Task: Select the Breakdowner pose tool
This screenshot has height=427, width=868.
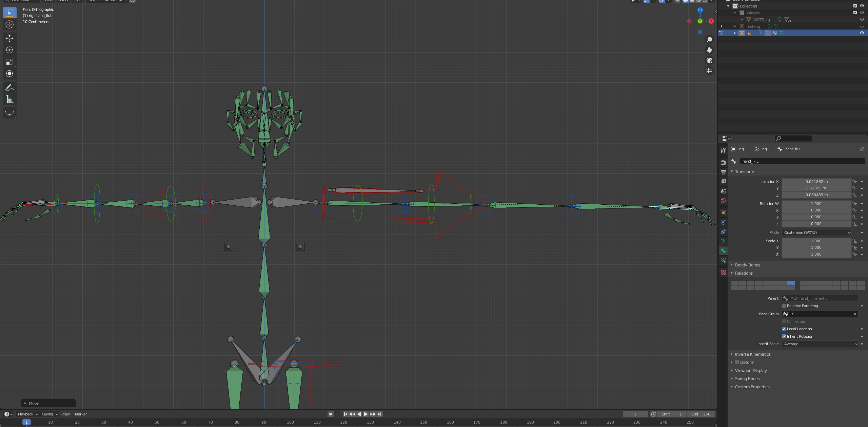Action: 9,113
